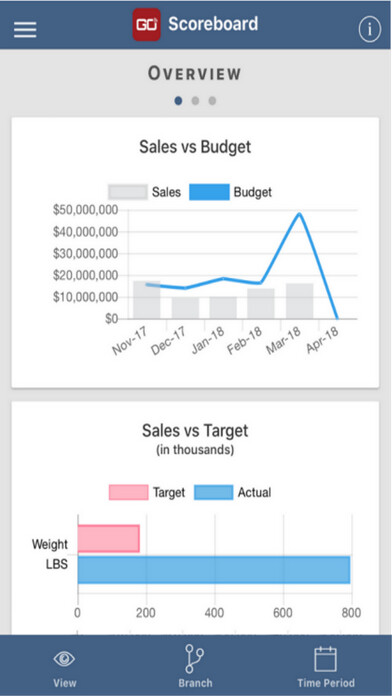Image resolution: width=392 pixels, height=696 pixels.
Task: Go to the second overview page dot
Action: point(195,101)
